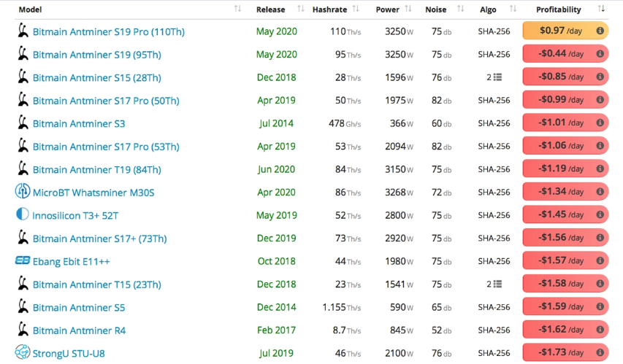Click the StrongU STU-U8 brand logo

click(23, 353)
